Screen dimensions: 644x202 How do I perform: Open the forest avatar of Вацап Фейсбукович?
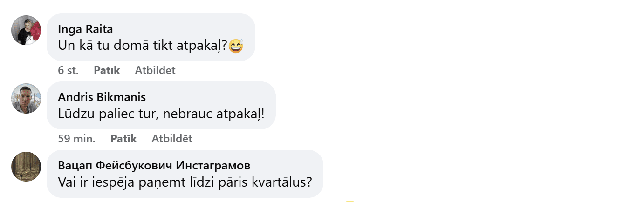(26, 167)
